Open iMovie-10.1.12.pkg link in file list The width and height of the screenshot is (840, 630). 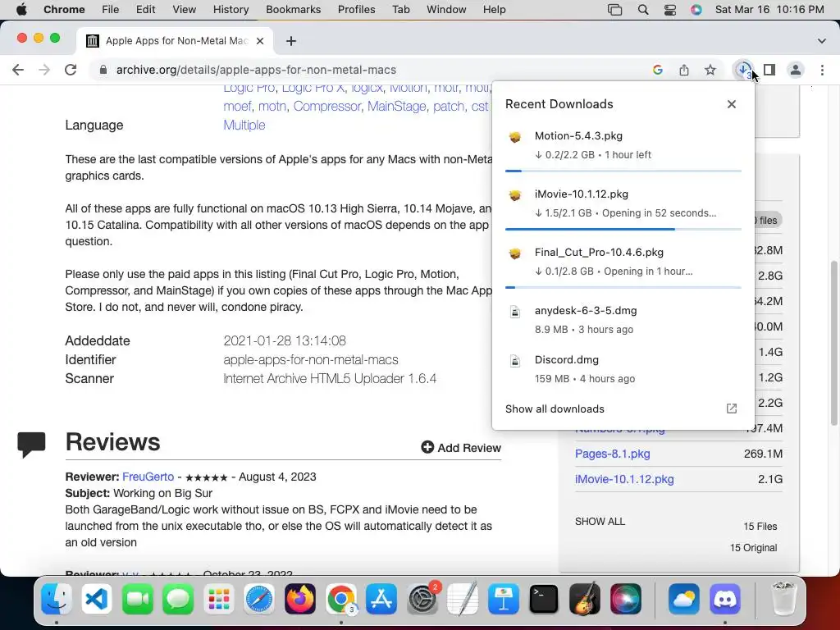click(x=624, y=479)
